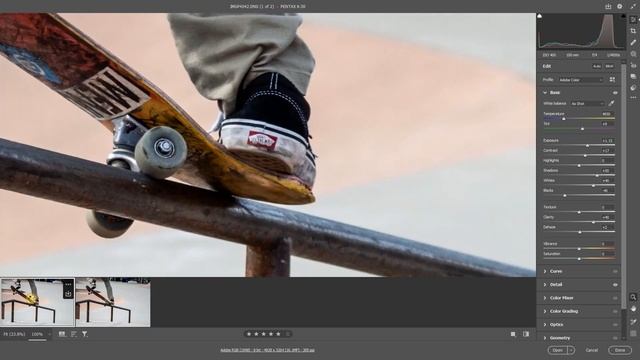Click the Temperature slider handle
Image resolution: width=640 pixels, height=360 pixels.
tap(564, 119)
